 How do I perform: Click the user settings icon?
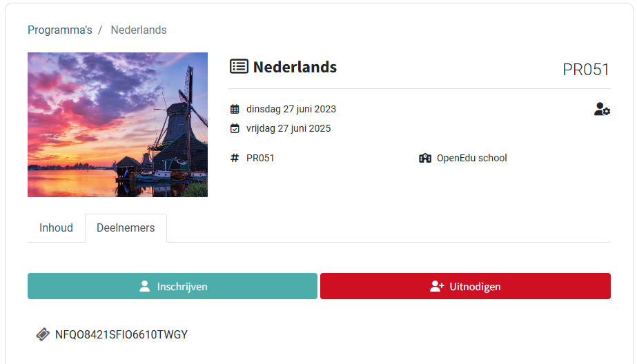coord(602,109)
